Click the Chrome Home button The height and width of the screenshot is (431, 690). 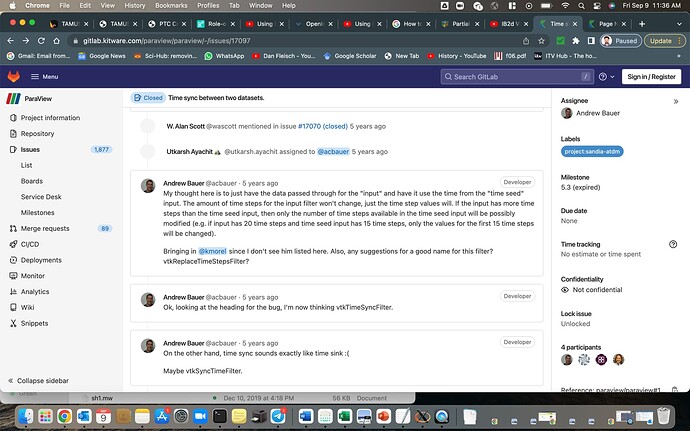tap(56, 41)
